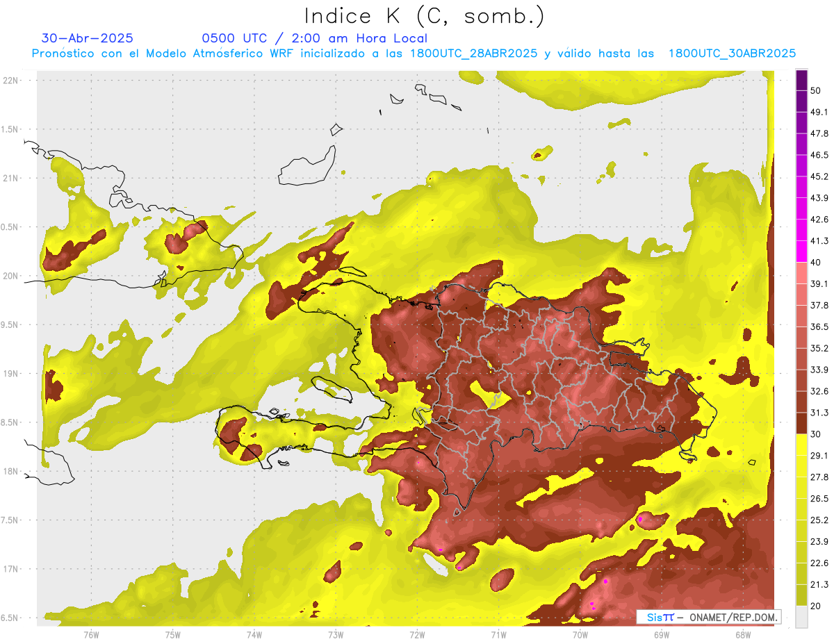Click legend value '30'

817,434
